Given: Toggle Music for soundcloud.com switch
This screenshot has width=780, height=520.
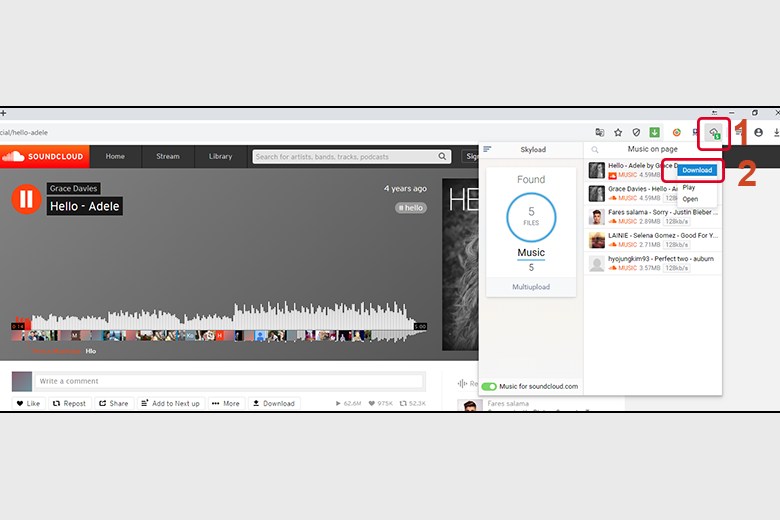Looking at the screenshot, I should 489,387.
